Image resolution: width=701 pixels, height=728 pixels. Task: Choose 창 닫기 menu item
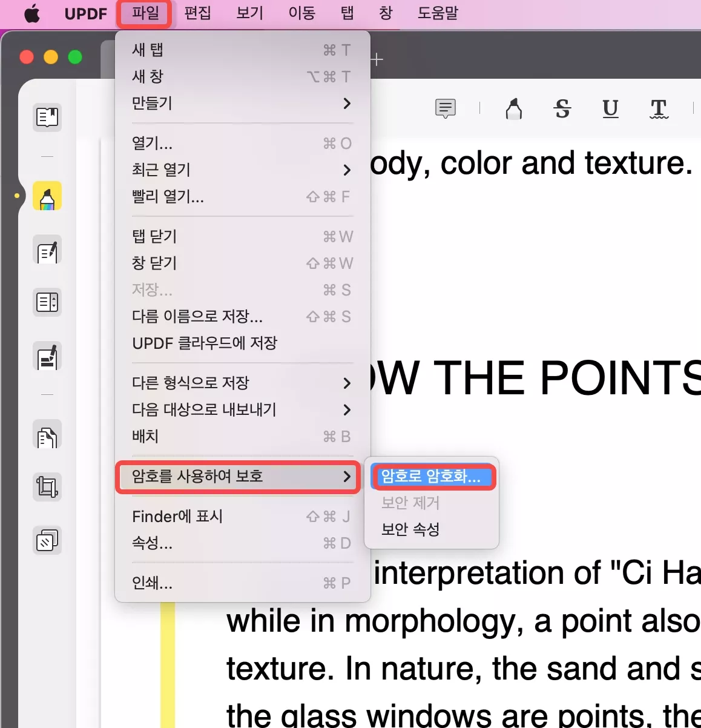click(x=242, y=263)
